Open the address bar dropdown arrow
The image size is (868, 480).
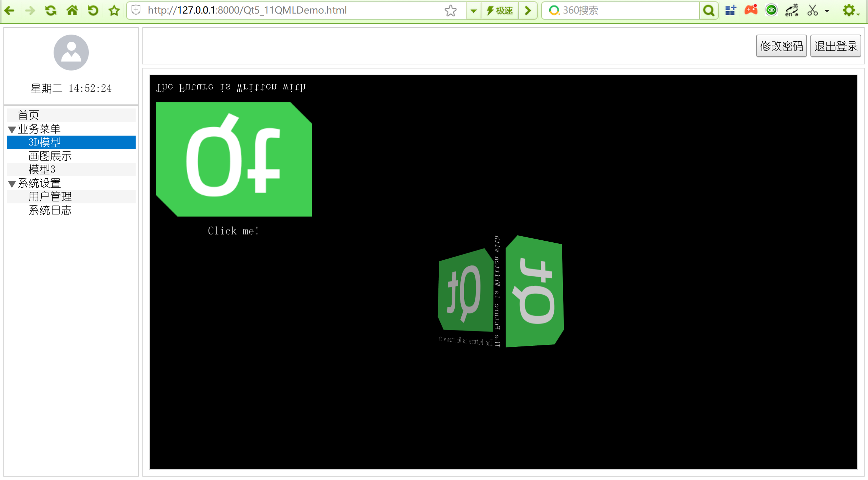tap(474, 11)
